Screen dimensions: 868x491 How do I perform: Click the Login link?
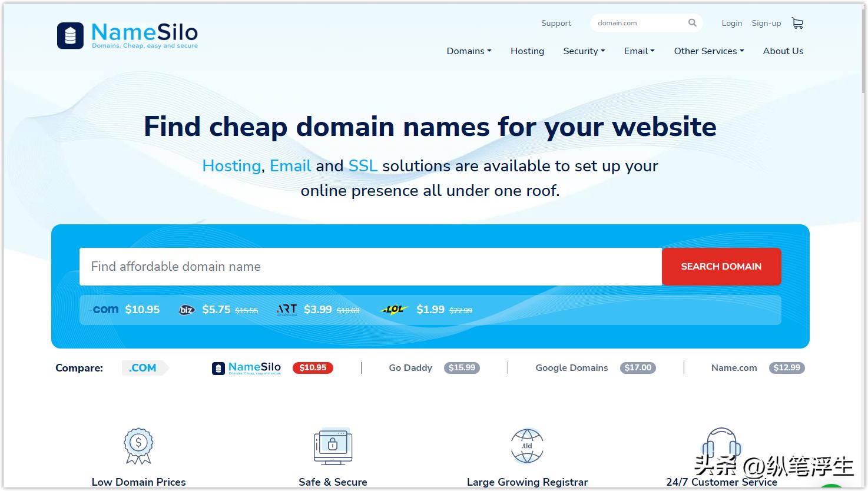pos(731,23)
